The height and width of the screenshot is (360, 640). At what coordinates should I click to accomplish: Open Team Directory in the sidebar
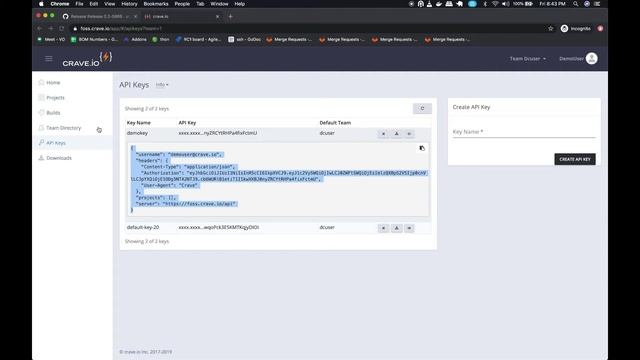click(63, 128)
